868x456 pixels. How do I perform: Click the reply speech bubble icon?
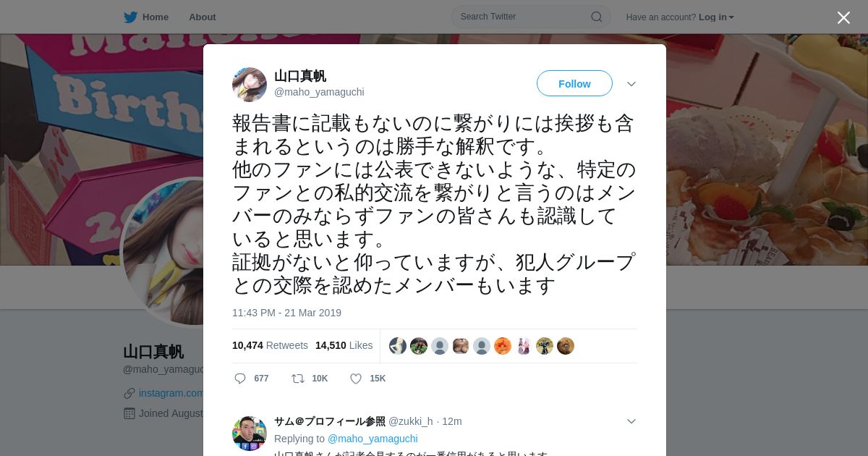click(240, 379)
